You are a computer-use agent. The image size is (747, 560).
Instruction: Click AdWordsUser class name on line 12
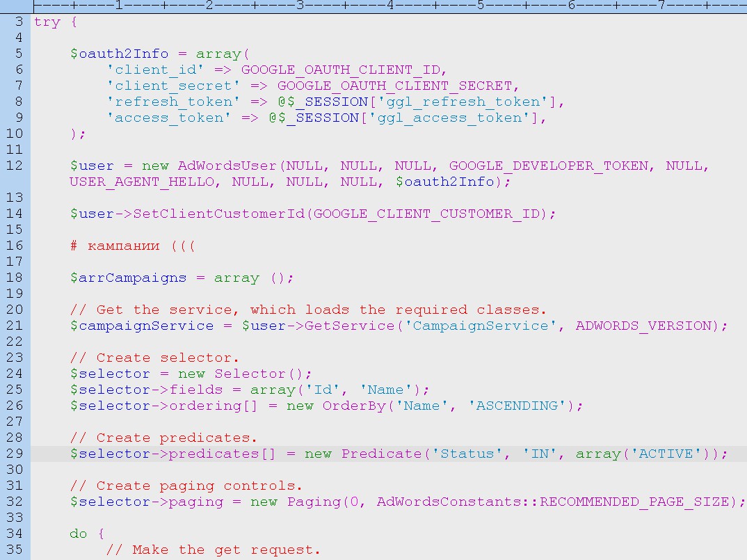227,166
